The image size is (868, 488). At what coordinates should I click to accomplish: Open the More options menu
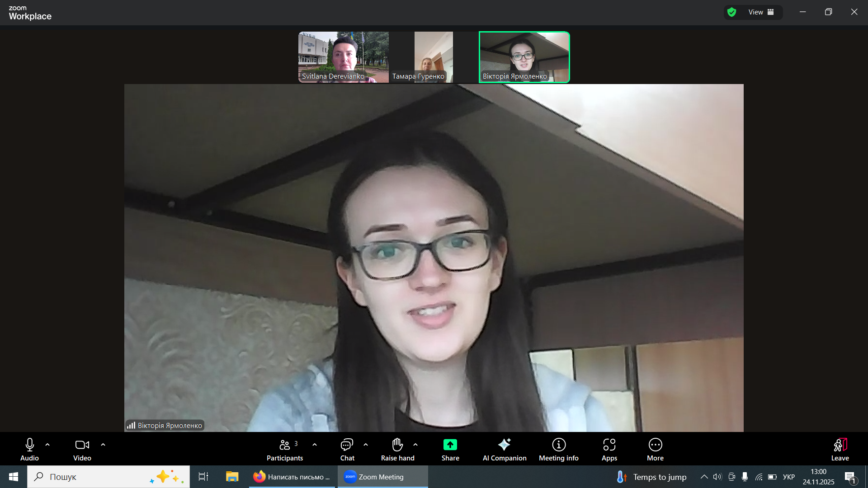pos(655,450)
